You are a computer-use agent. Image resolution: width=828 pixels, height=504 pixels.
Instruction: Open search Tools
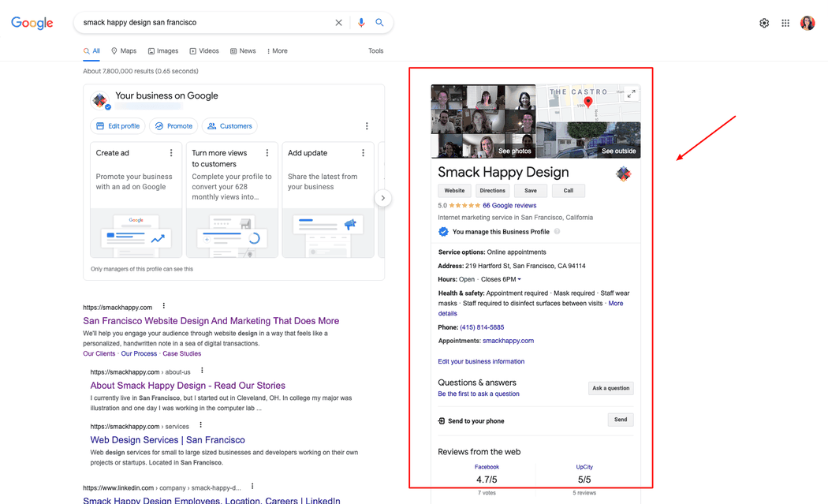click(x=376, y=51)
